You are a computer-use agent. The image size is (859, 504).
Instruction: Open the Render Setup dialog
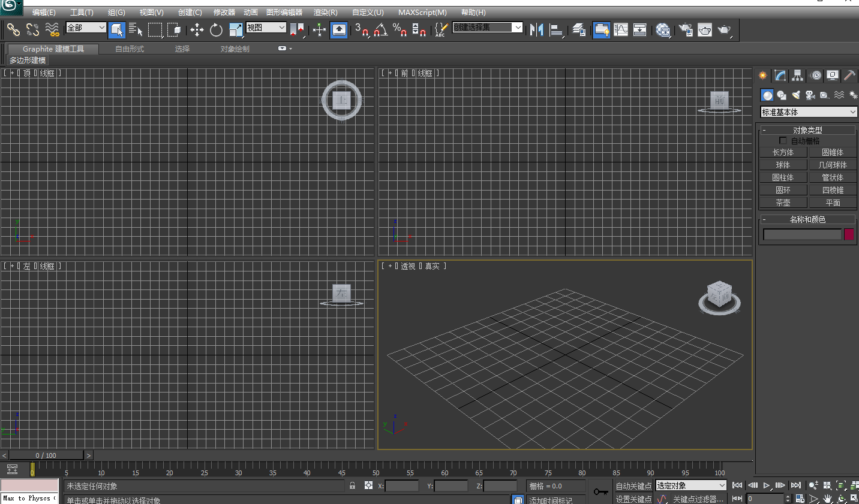click(684, 29)
